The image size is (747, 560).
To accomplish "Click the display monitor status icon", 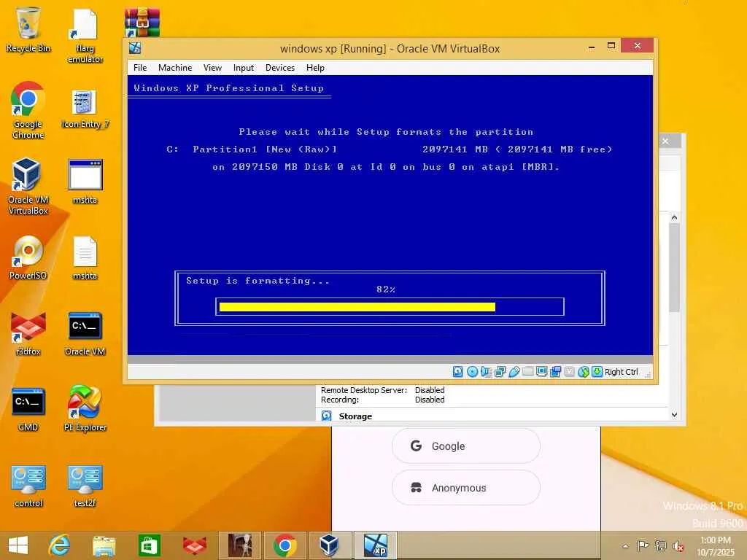I will pyautogui.click(x=542, y=372).
